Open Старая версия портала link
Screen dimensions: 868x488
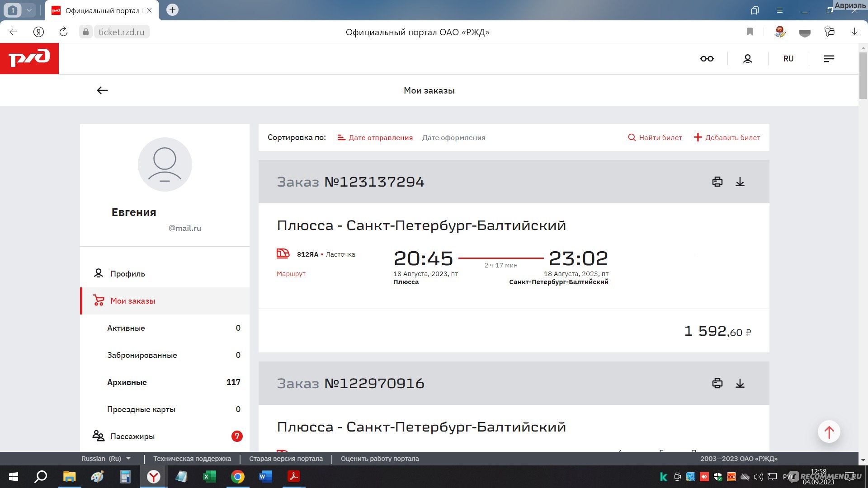pos(286,459)
